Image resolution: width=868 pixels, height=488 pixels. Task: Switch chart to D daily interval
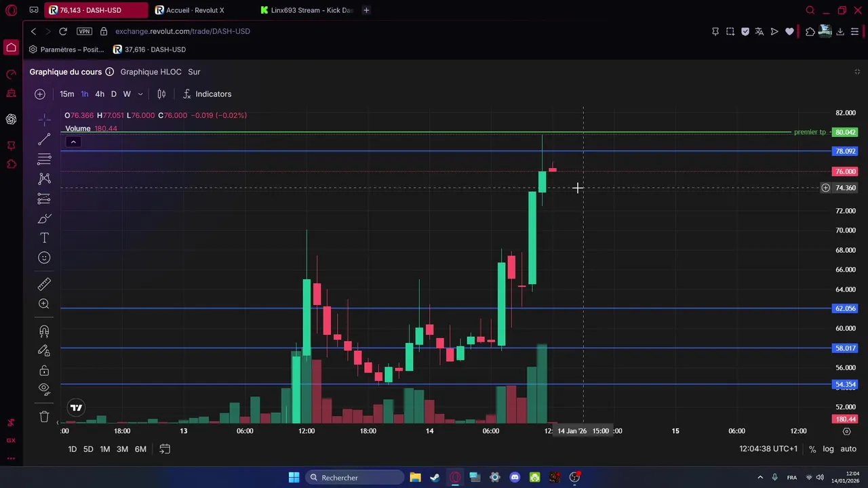coord(113,94)
